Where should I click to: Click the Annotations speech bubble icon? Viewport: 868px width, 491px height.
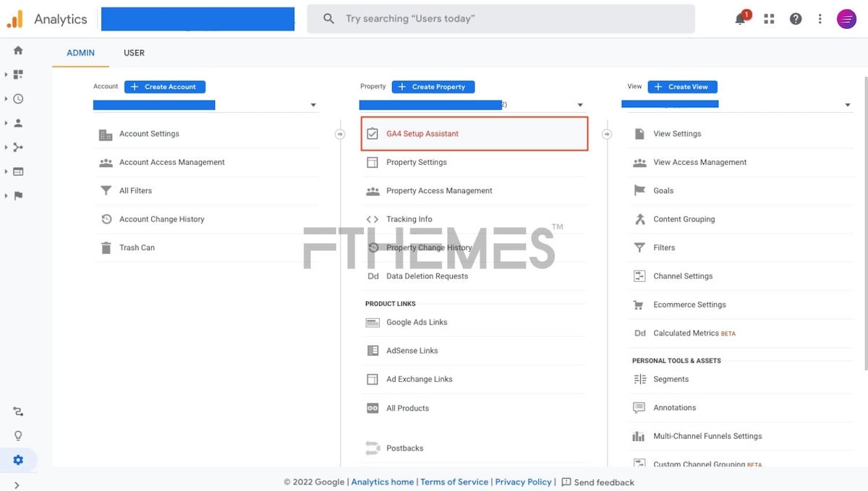639,408
